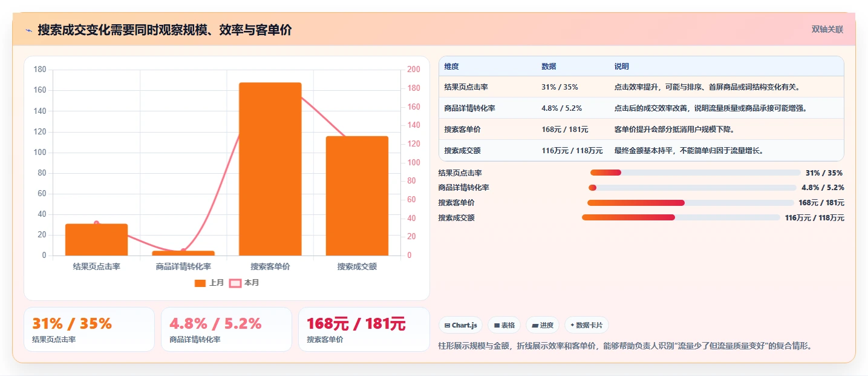Click the title 搜索成交变化需要同时观察规模、效率与客单价
868x376 pixels.
coord(165,30)
